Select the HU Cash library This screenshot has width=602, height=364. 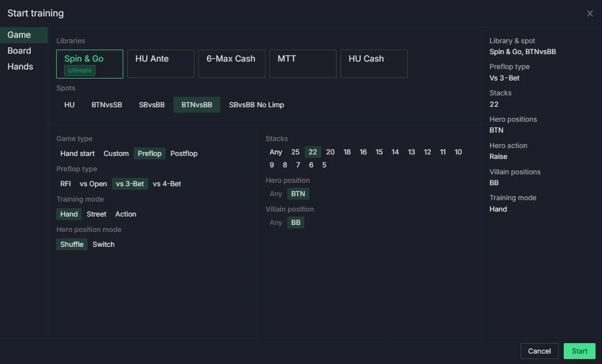click(x=374, y=64)
